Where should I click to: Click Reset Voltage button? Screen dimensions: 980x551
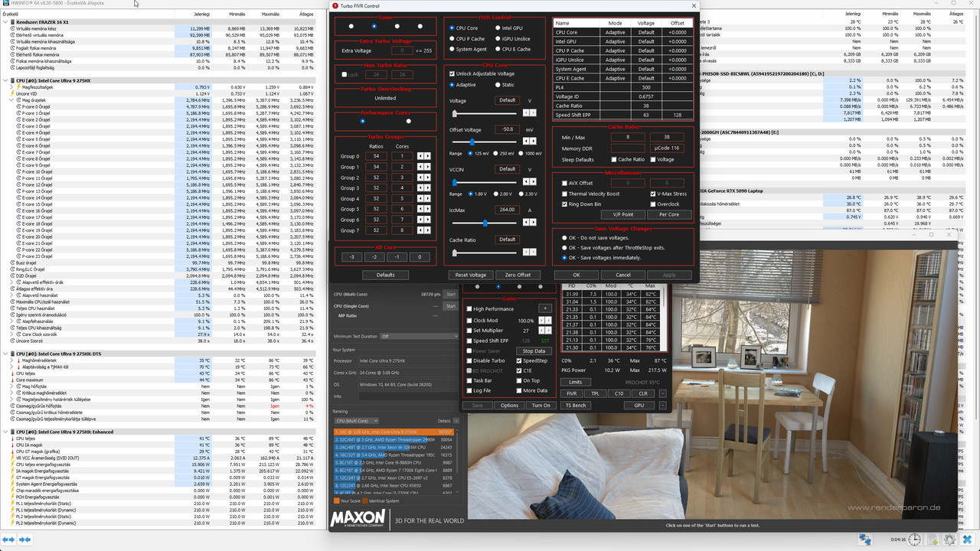tap(471, 275)
